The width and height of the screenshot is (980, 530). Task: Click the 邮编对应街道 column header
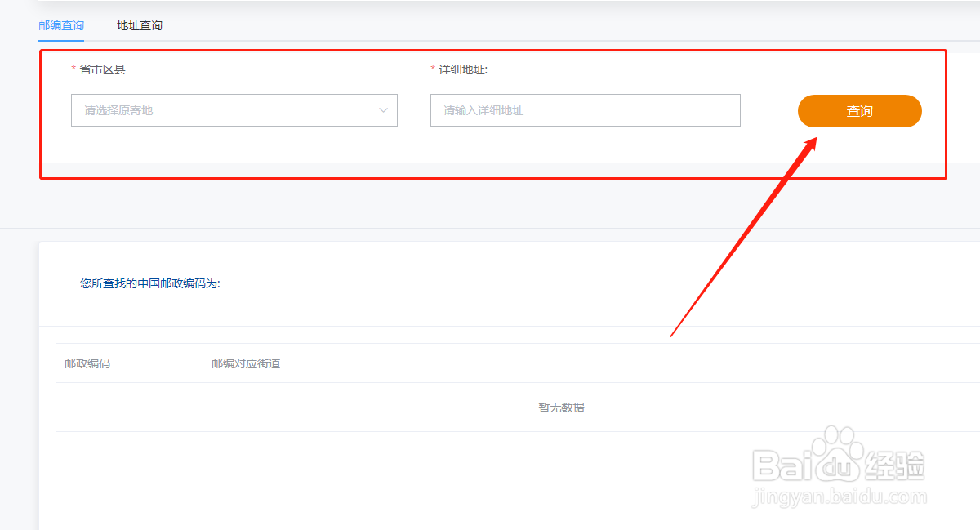click(246, 363)
